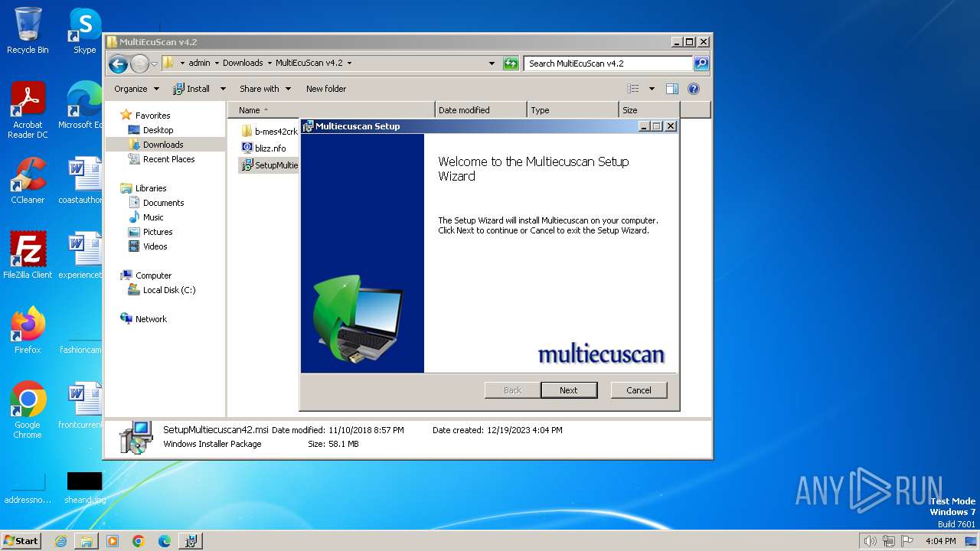Open the Organize menu

[136, 89]
